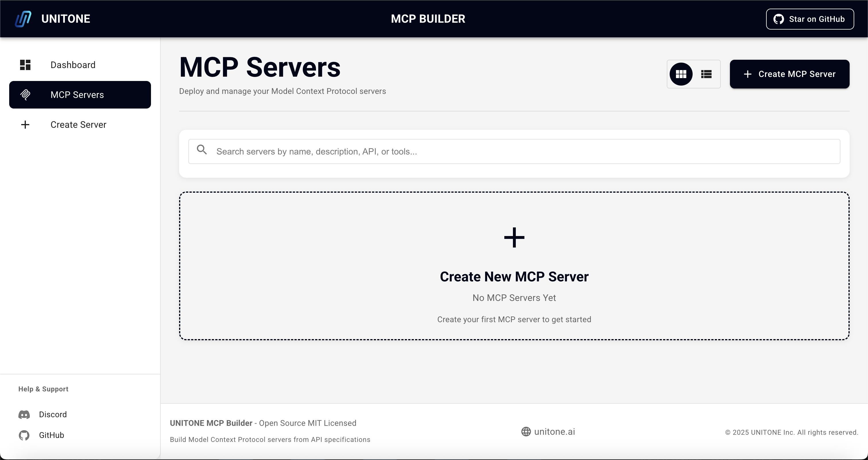Click the 2025 UNITONE copyright notice

pos(792,432)
